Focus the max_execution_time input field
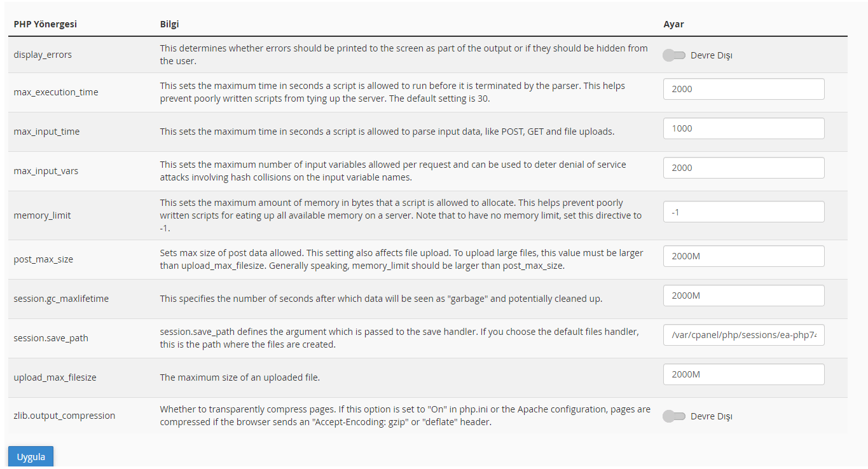Viewport: 868px width, 469px height. coord(743,89)
